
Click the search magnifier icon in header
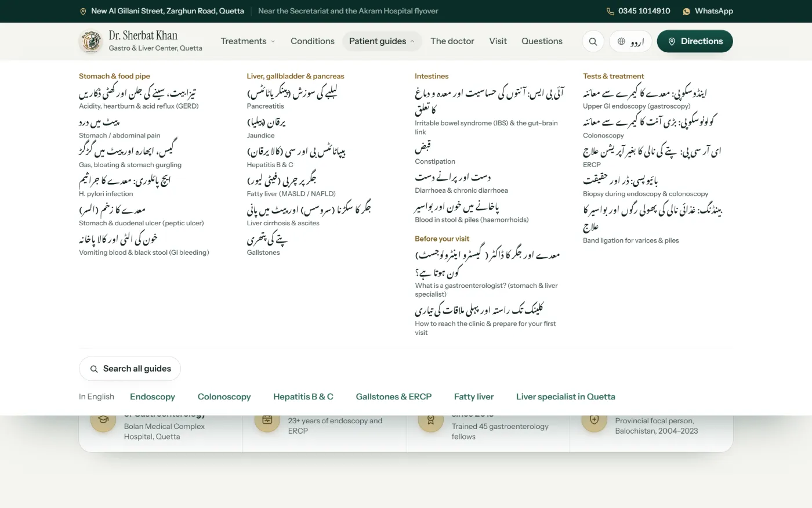click(593, 41)
